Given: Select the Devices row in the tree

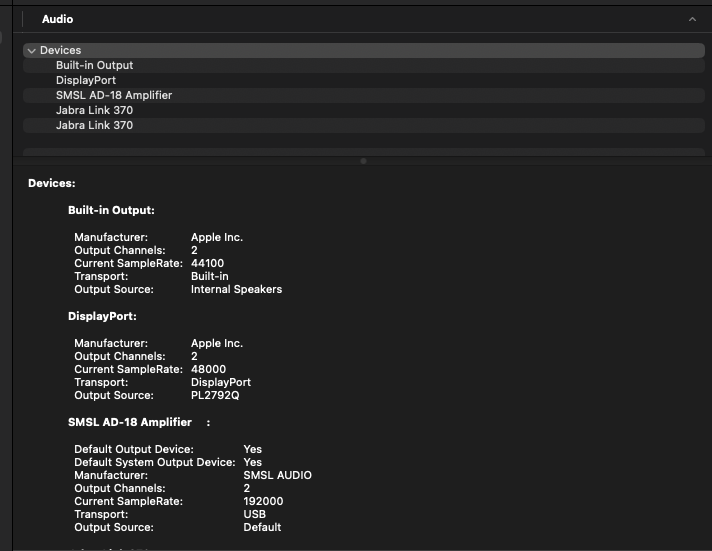Looking at the screenshot, I should [364, 50].
